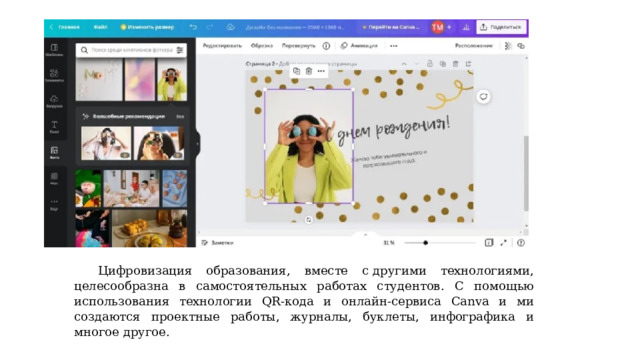Viewport: 640px width, 360px height.
Task: Open the toolbar three-dots more options
Action: pyautogui.click(x=393, y=46)
